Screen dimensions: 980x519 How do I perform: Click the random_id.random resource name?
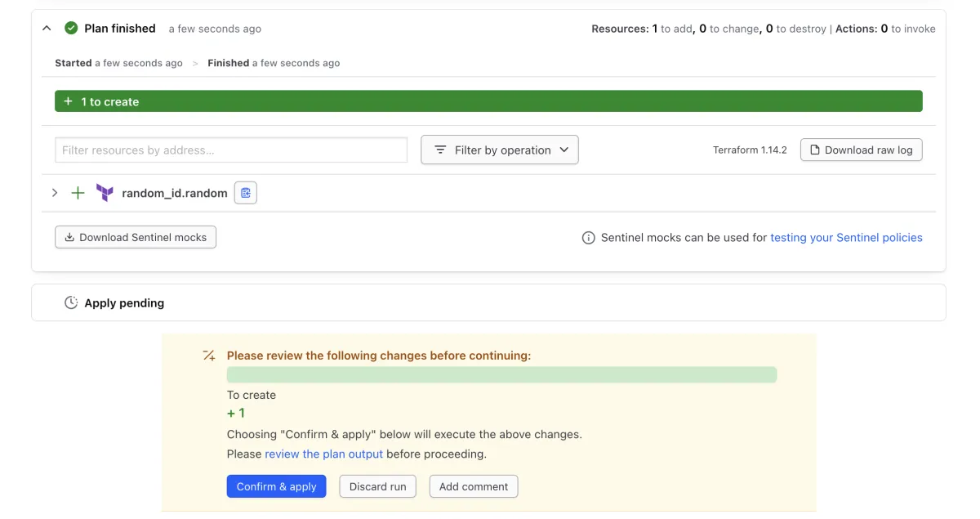[x=175, y=193]
